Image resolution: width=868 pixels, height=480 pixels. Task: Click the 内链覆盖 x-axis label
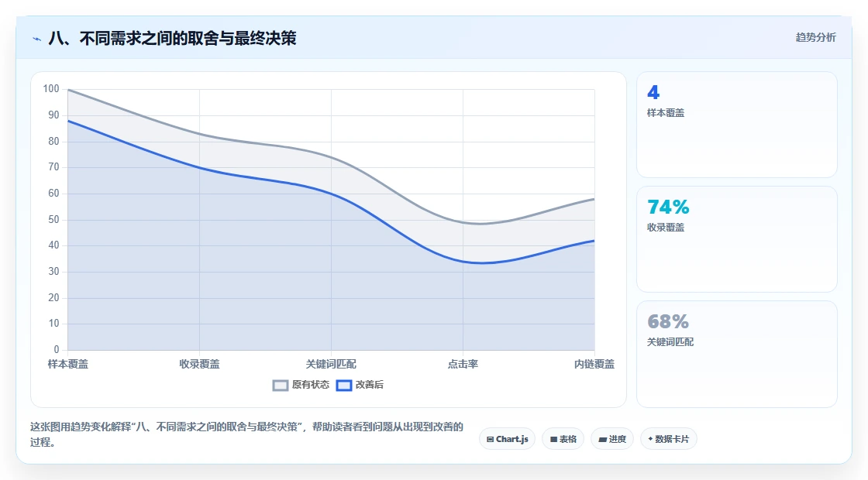click(594, 364)
